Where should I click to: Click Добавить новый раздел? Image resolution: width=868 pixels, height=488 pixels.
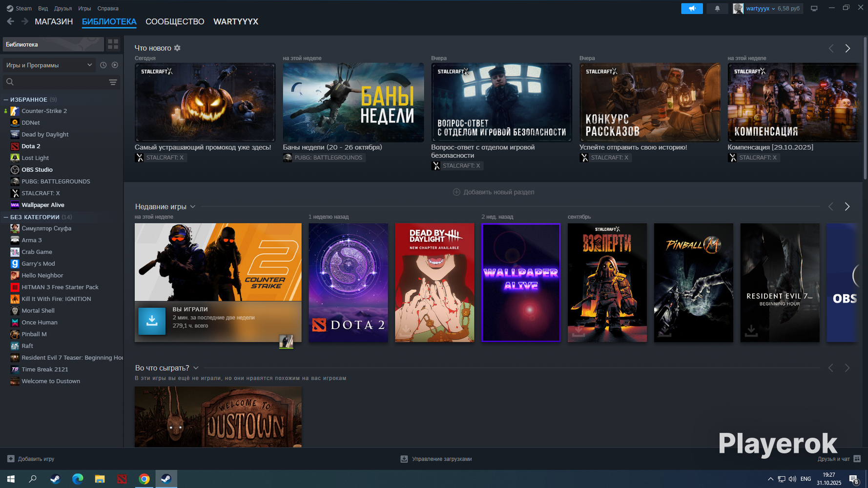494,192
